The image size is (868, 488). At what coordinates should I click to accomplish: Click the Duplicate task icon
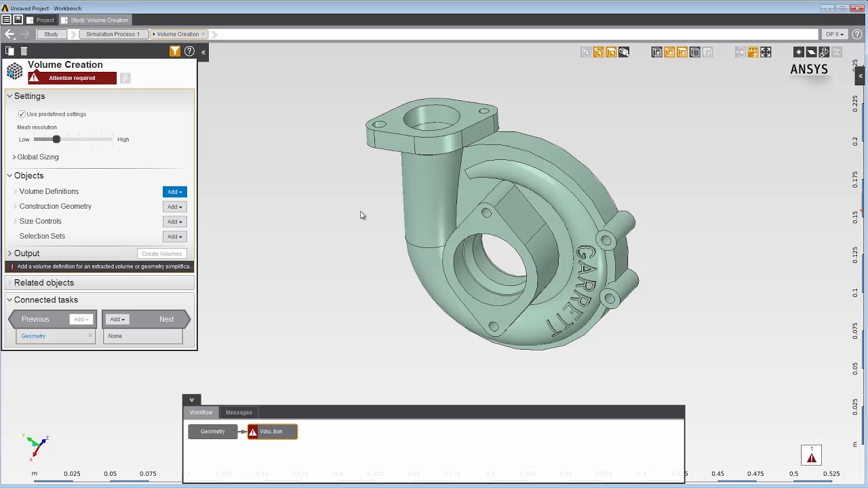pos(10,51)
